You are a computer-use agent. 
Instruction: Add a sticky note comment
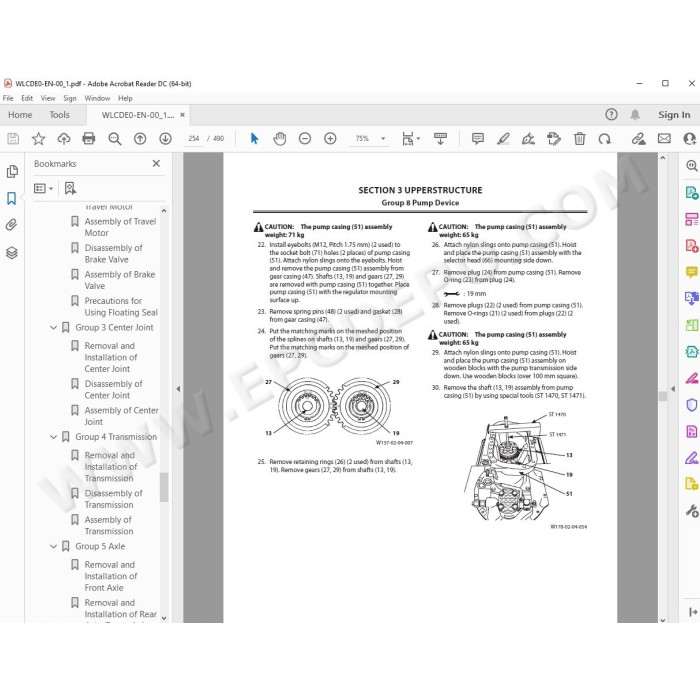coord(478,139)
